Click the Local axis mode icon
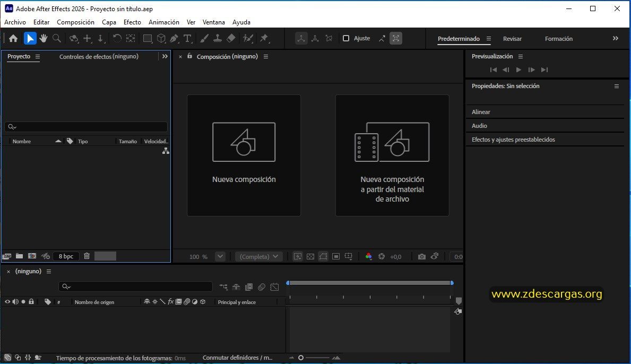 pyautogui.click(x=301, y=38)
